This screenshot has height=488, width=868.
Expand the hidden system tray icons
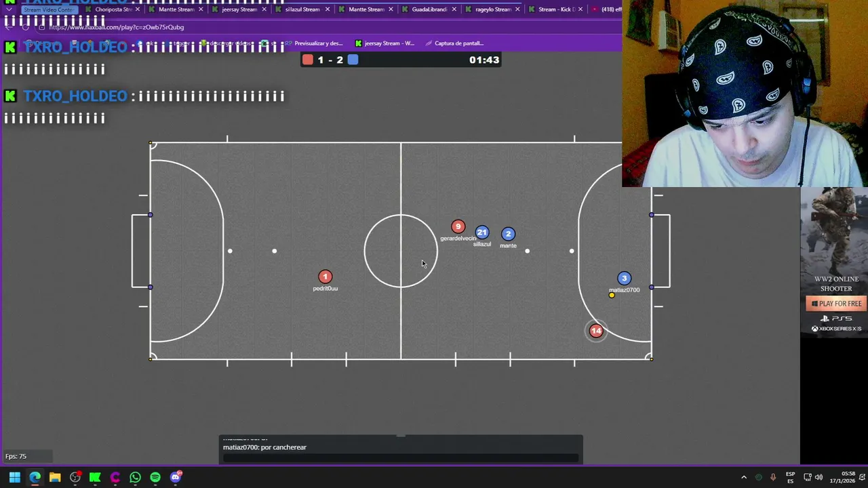click(744, 477)
